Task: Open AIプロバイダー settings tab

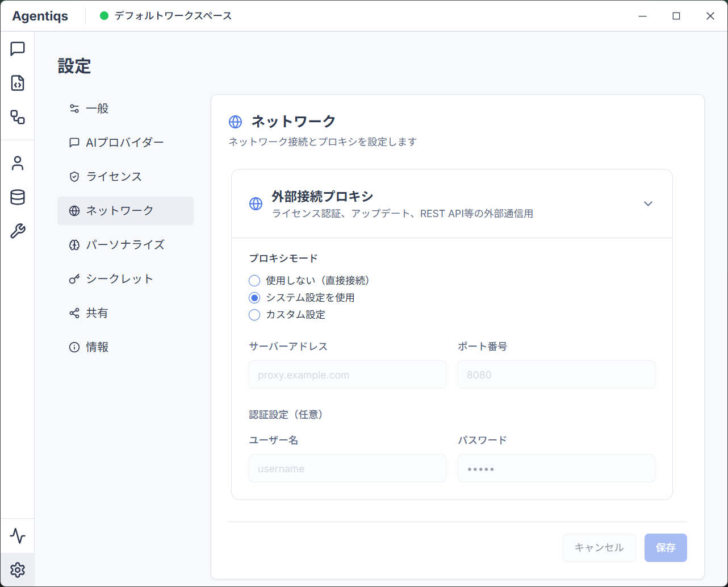Action: pos(125,143)
